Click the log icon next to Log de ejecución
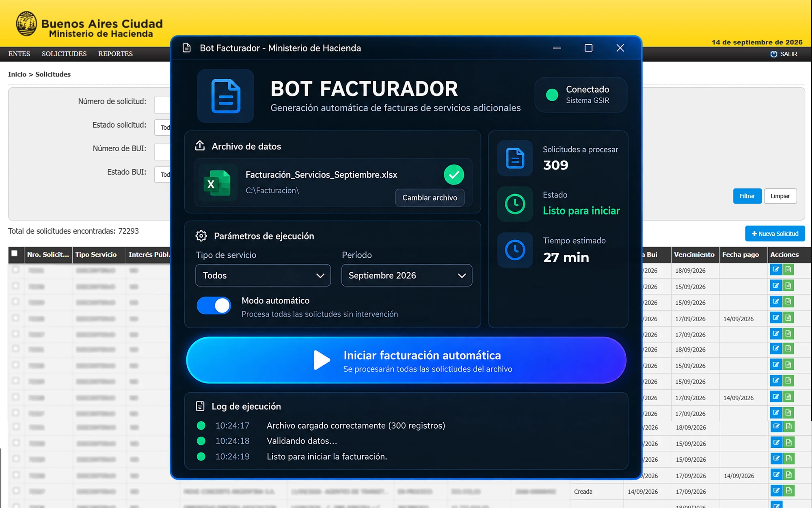812x508 pixels. [200, 406]
